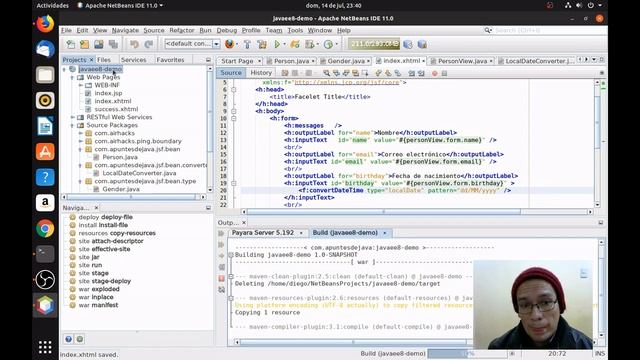Click the editor horizontal scrollbar
This screenshot has width=640, height=360.
tap(384, 212)
